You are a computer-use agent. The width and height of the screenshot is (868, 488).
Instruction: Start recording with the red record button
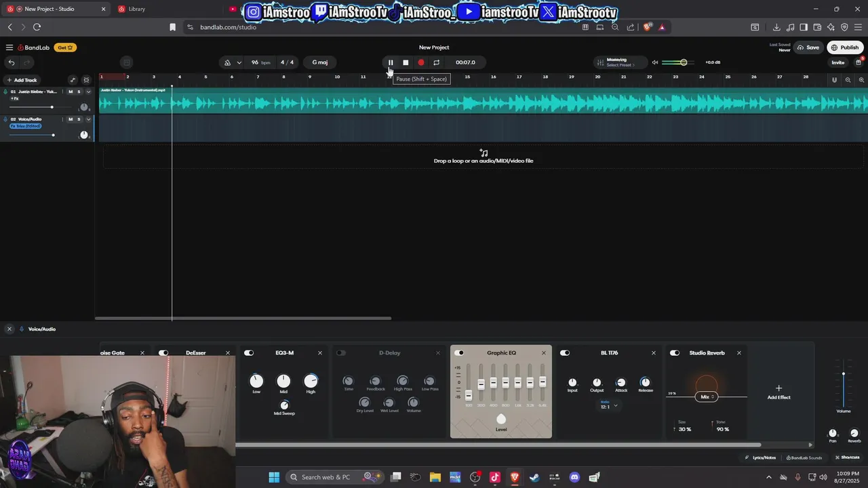pos(421,62)
